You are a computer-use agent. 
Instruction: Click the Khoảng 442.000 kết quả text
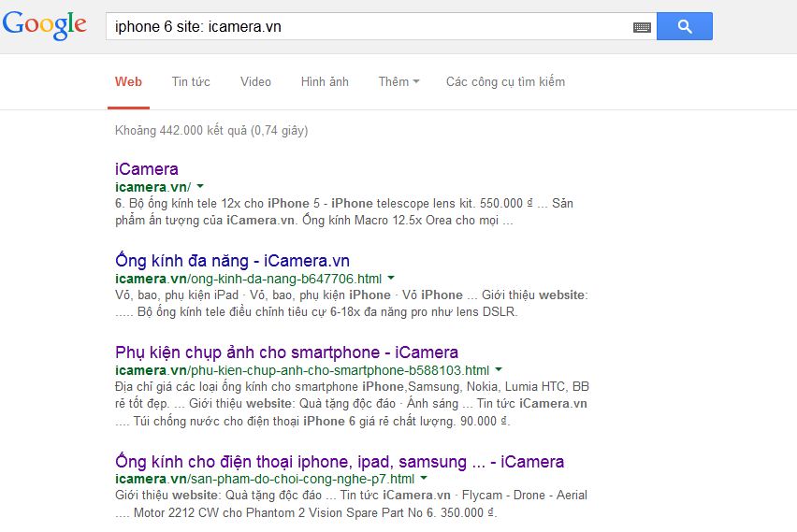(x=211, y=131)
